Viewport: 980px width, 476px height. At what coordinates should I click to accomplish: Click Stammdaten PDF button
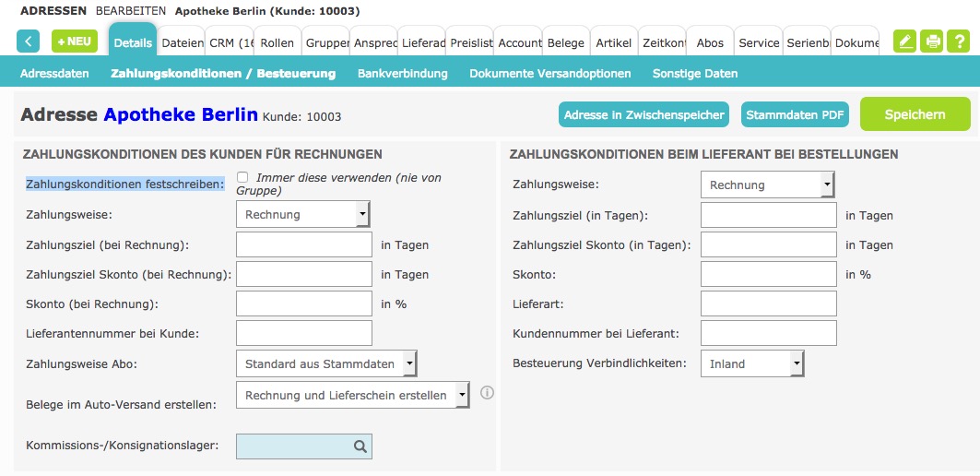tap(795, 115)
